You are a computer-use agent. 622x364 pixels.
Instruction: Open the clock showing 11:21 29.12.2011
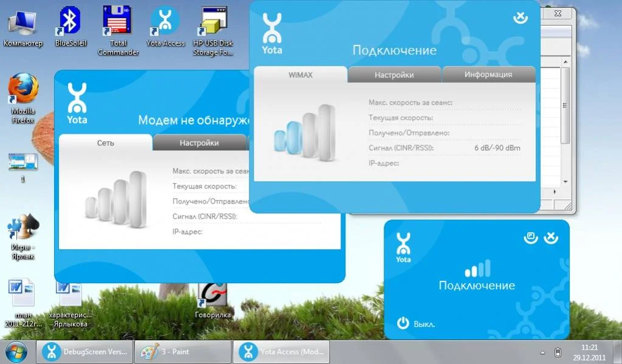point(590,352)
